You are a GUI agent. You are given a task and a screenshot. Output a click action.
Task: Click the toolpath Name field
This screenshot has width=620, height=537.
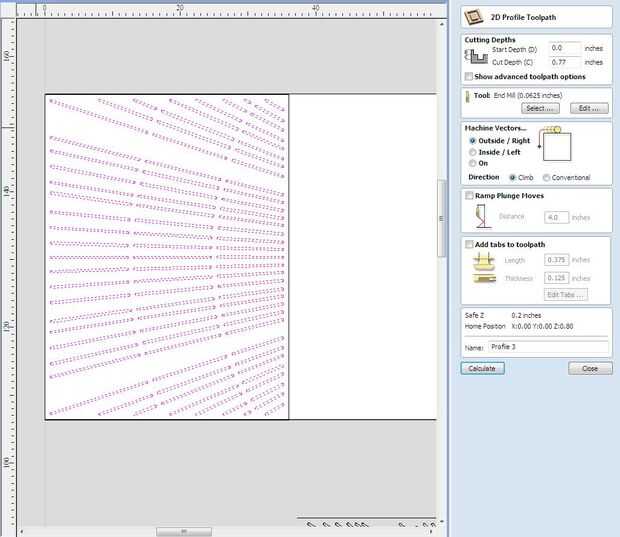point(548,347)
